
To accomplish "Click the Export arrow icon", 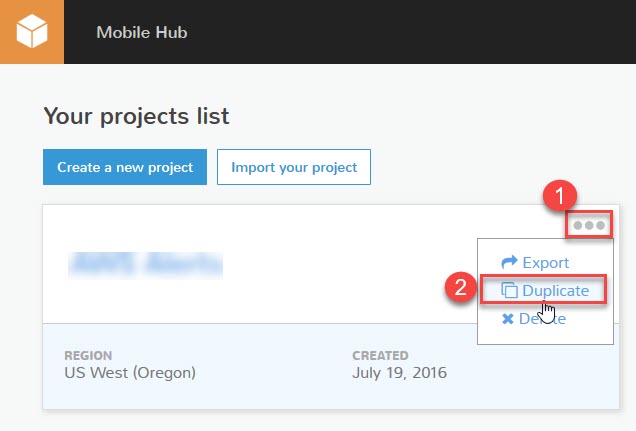I will point(509,262).
